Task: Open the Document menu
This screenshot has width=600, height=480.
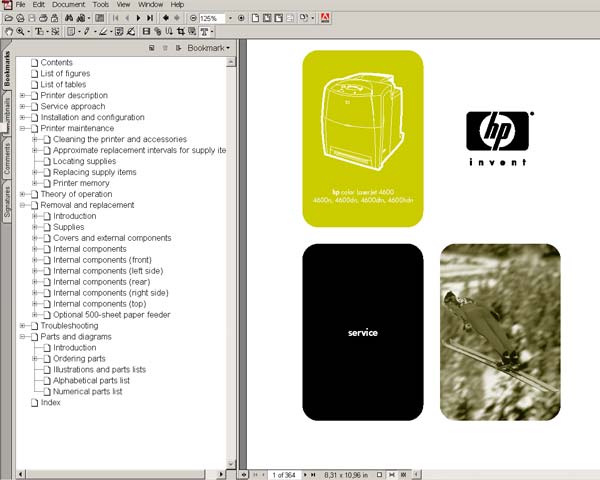Action: tap(68, 5)
